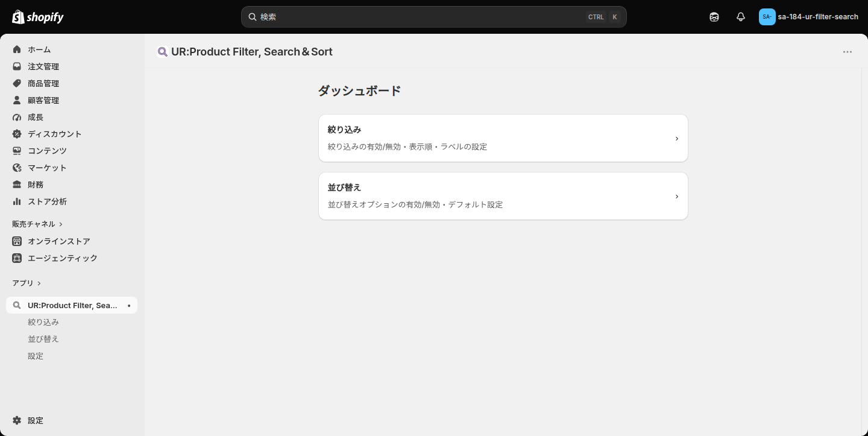
Task: Click chevron on the 並び替え card
Action: coord(677,197)
